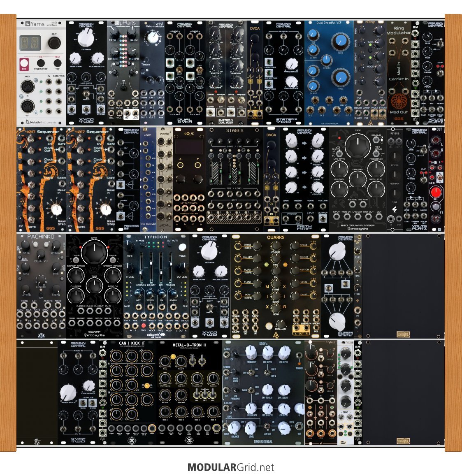462x476 pixels.
Task: Click the large white knob on Twist
Action: coord(153,38)
